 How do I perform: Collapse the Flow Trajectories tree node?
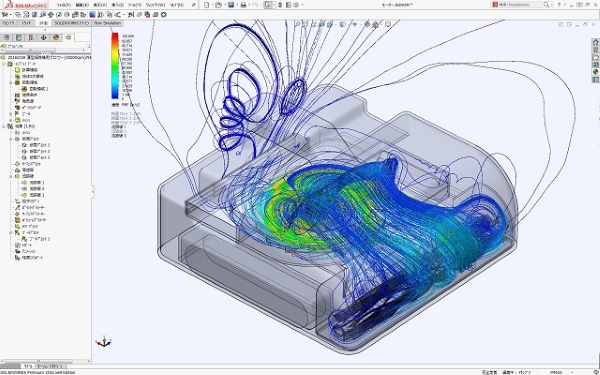point(11,176)
